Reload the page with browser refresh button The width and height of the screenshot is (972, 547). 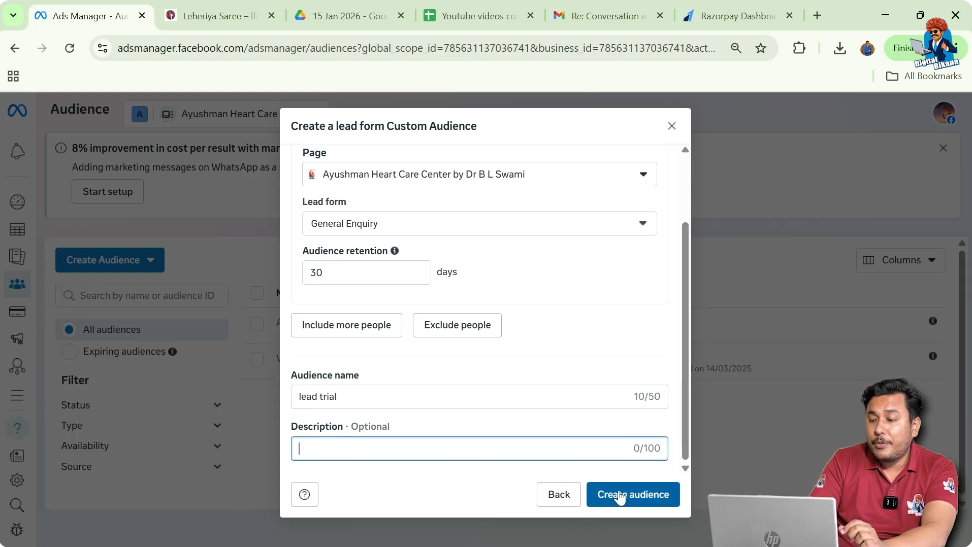(x=69, y=48)
